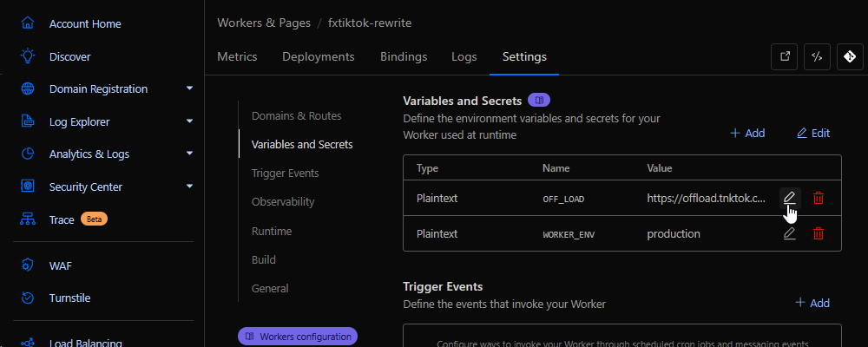Image resolution: width=868 pixels, height=347 pixels.
Task: Click the git repository diamond icon
Action: coord(850,57)
